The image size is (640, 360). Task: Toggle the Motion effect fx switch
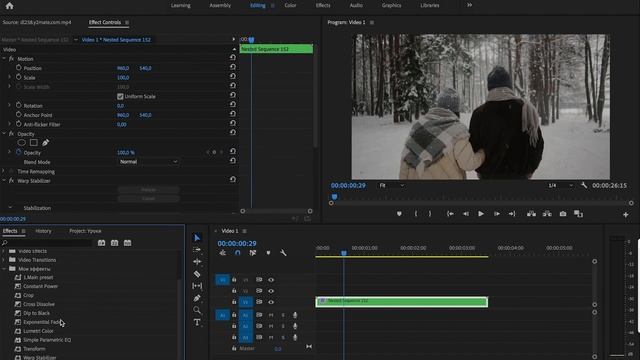[11, 59]
